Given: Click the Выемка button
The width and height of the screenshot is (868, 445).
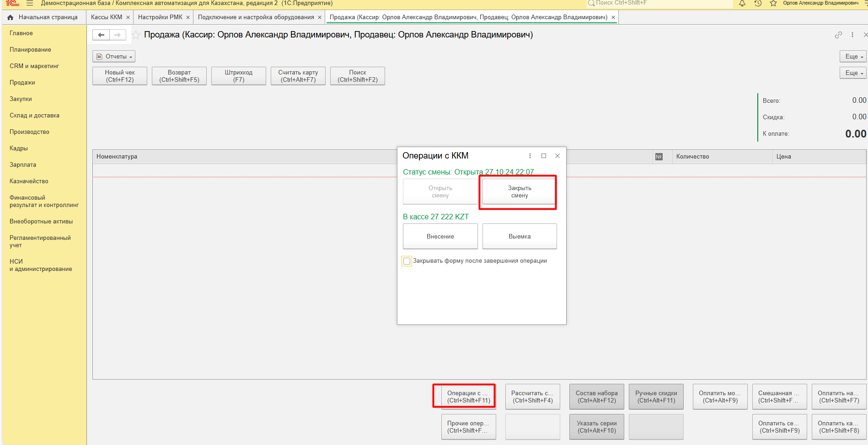Looking at the screenshot, I should [520, 236].
